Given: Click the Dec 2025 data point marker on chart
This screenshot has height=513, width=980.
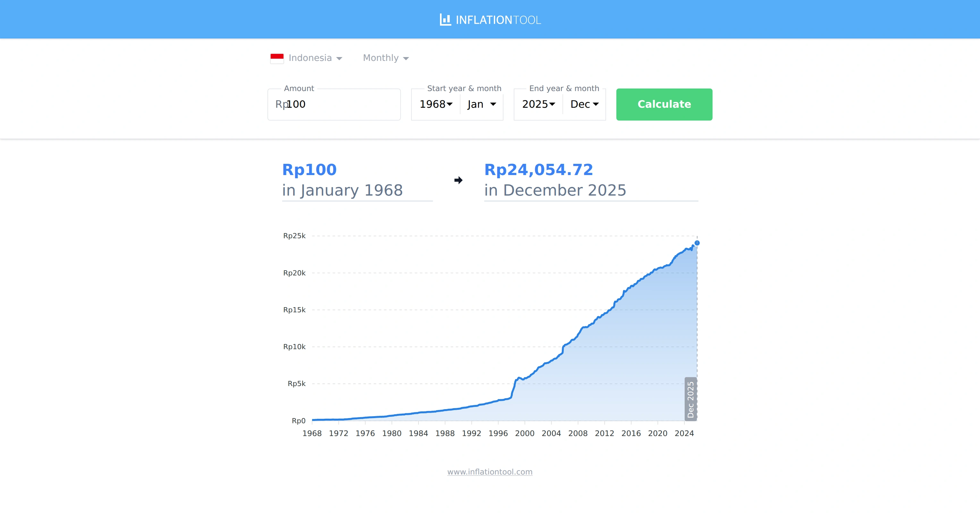Looking at the screenshot, I should 697,243.
